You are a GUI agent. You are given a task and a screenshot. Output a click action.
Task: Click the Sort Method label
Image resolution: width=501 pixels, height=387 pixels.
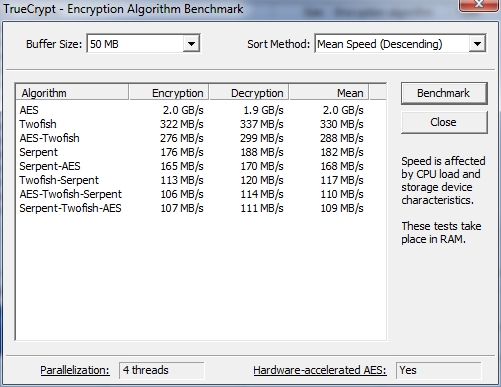[x=278, y=44]
